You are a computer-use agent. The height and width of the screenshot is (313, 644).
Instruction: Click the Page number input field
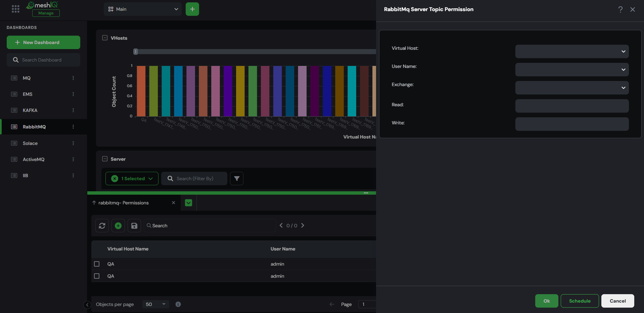pyautogui.click(x=367, y=304)
